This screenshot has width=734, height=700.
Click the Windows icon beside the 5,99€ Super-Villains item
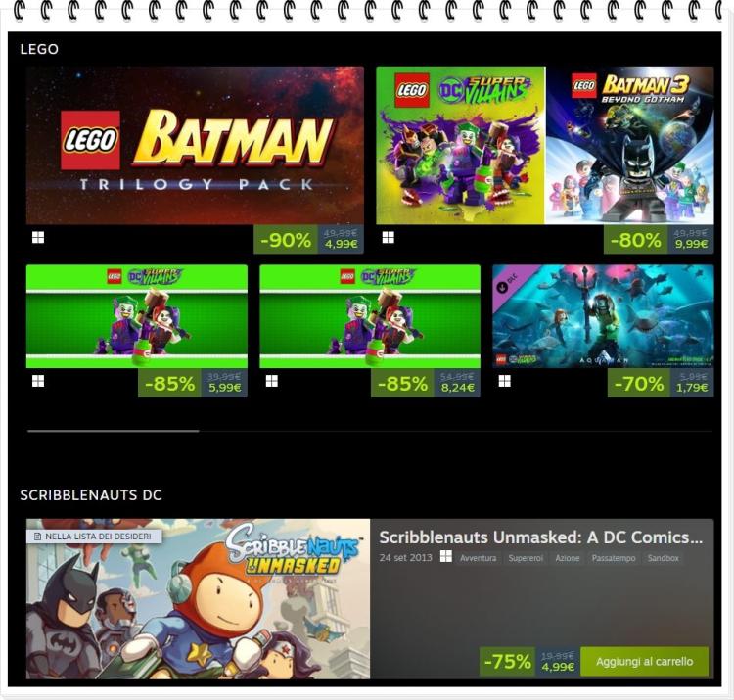38,381
